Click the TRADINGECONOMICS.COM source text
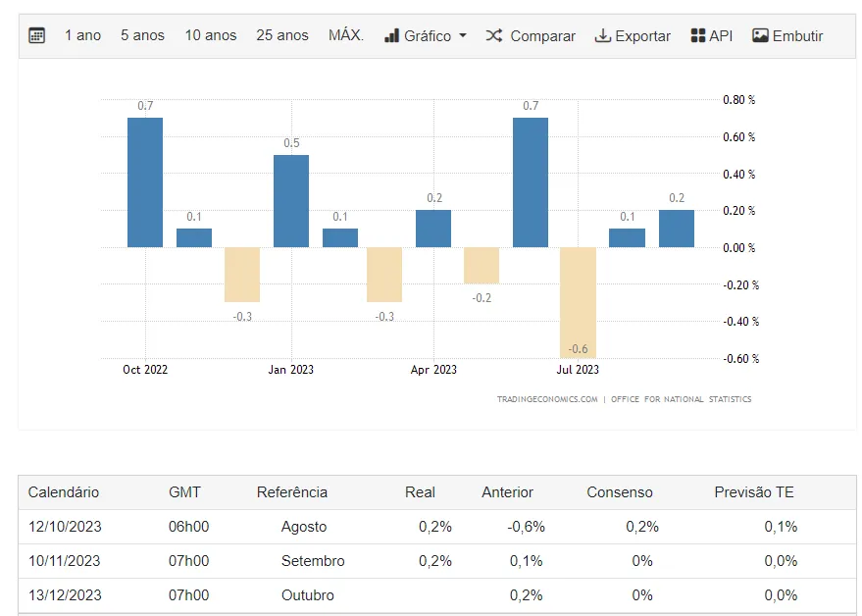 coord(547,399)
